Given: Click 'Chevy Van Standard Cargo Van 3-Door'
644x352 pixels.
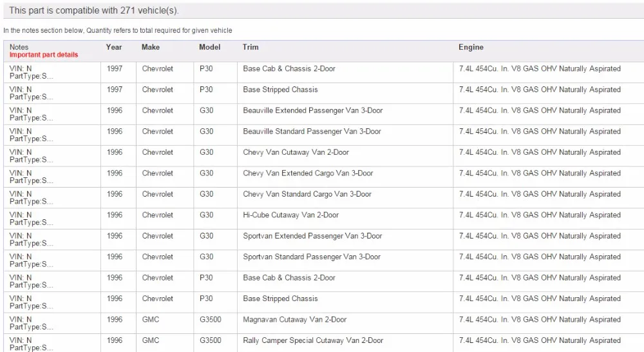Looking at the screenshot, I should tap(307, 194).
